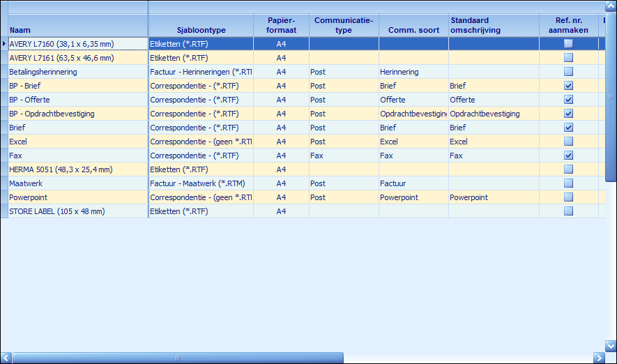Image resolution: width=617 pixels, height=364 pixels.
Task: Uncheck Ref. nr. checkbox for BP - Brief
Action: coord(568,86)
